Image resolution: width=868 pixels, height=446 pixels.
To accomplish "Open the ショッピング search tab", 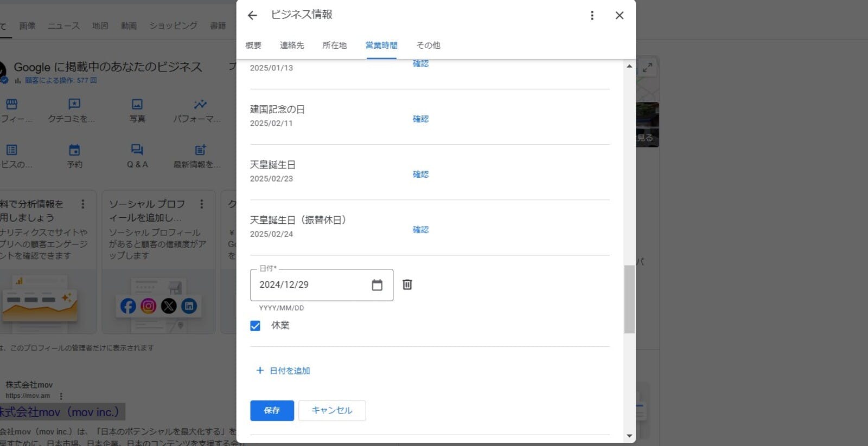I will [x=173, y=25].
